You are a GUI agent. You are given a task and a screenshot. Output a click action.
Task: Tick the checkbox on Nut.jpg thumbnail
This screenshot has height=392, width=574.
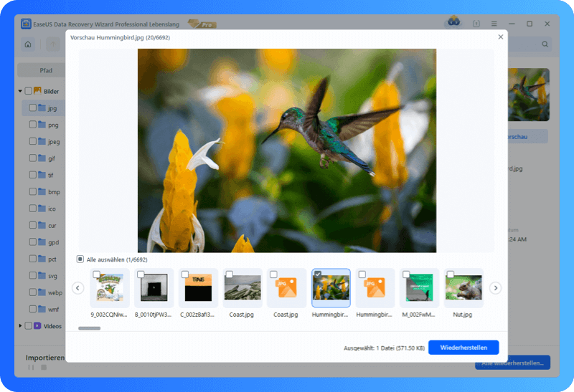click(x=451, y=274)
